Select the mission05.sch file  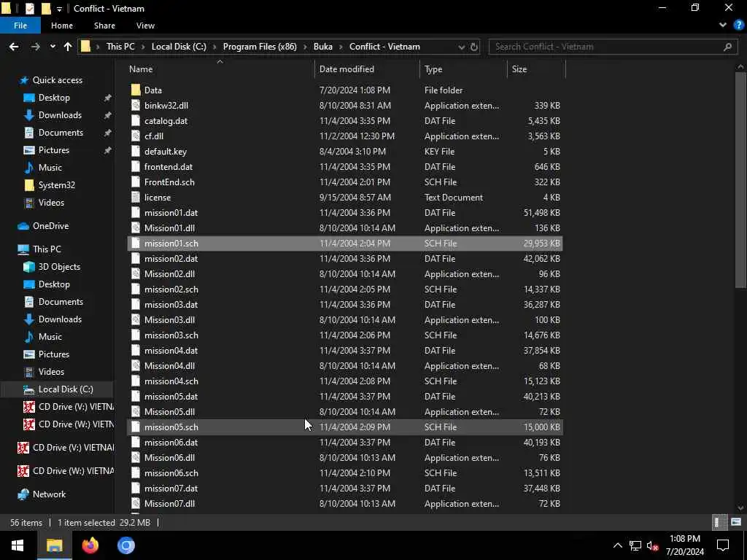tap(345, 427)
